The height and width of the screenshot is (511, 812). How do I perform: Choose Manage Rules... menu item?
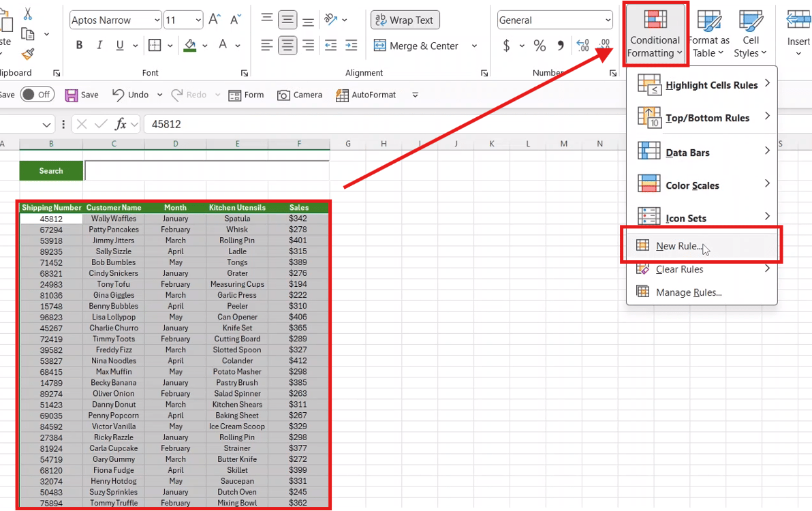tap(702, 292)
